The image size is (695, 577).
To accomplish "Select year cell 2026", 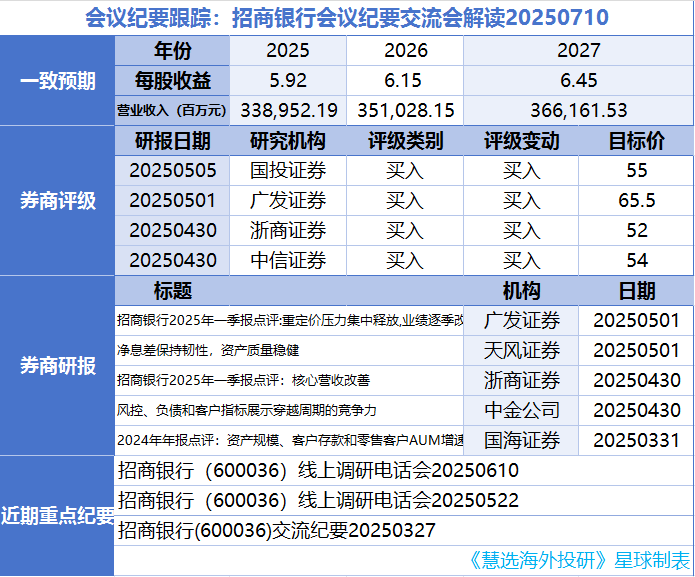I will pos(405,51).
